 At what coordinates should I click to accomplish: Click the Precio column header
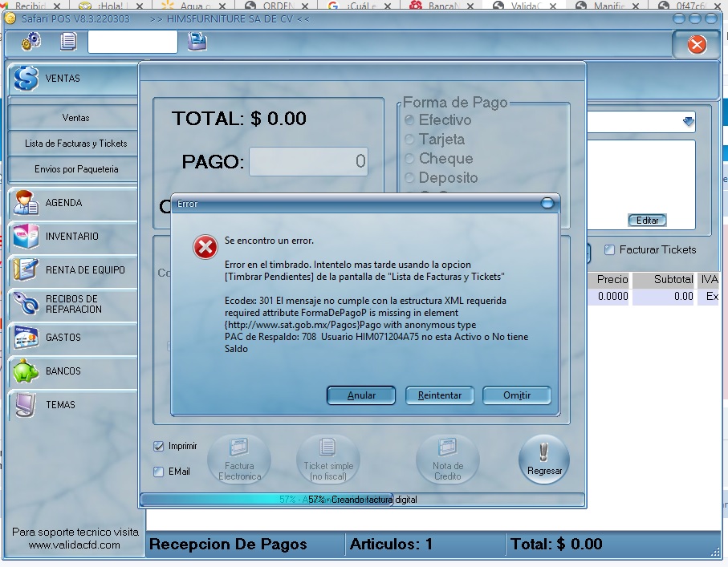point(608,279)
